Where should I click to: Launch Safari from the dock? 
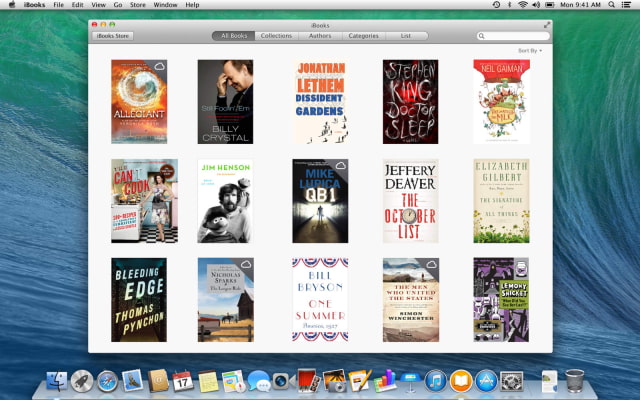click(x=107, y=381)
